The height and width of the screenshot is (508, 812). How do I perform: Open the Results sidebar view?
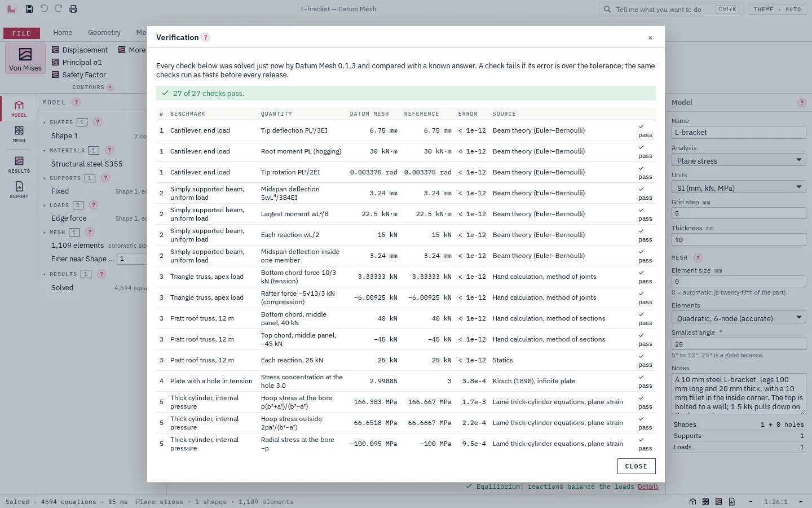19,165
